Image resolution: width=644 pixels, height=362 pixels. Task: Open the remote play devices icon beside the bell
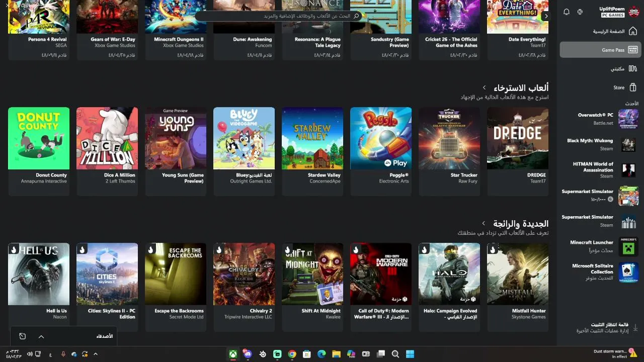click(x=580, y=12)
